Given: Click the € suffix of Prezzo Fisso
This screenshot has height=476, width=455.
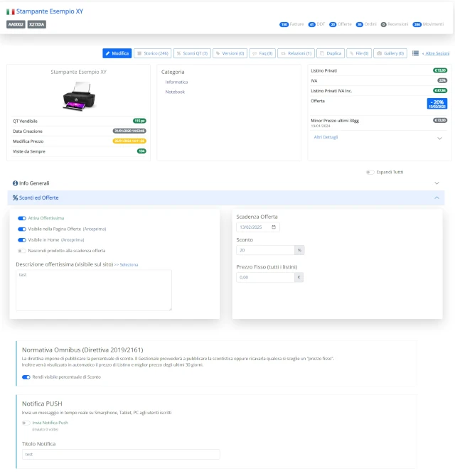Looking at the screenshot, I should pos(299,277).
